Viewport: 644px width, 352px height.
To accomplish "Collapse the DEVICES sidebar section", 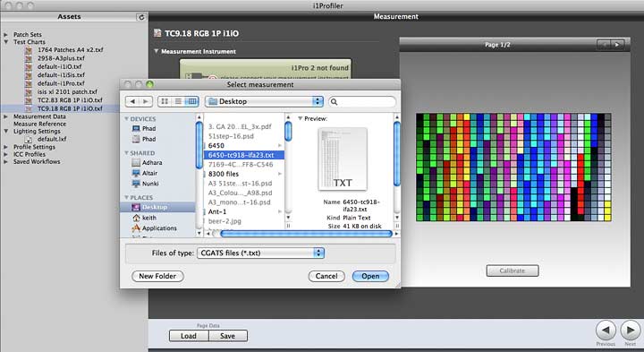I will coord(126,119).
